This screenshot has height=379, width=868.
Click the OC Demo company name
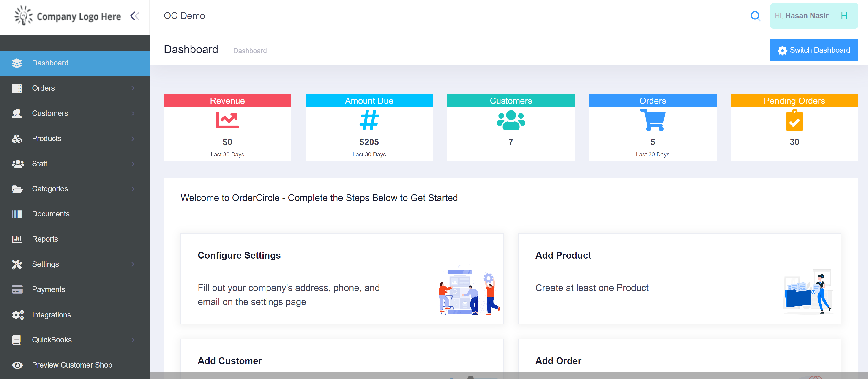point(184,16)
